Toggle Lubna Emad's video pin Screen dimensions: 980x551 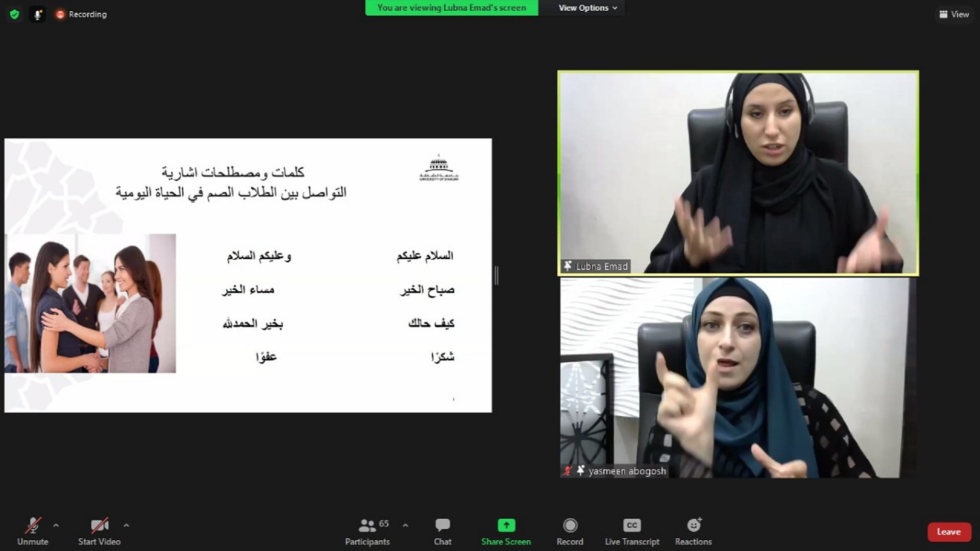pos(568,266)
